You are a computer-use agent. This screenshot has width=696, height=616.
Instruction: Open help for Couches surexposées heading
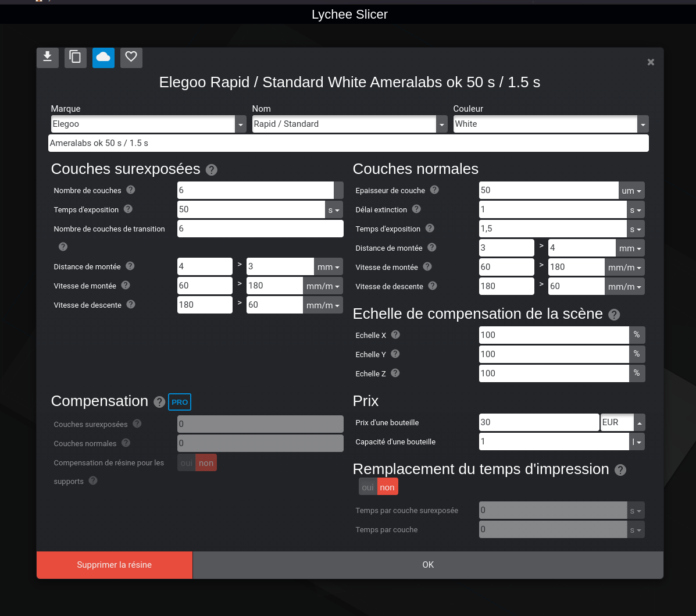212,170
